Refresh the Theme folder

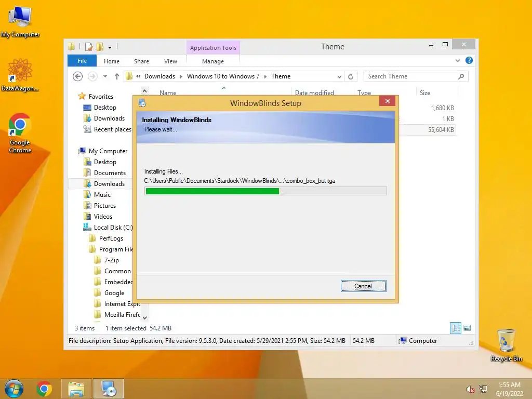(x=351, y=77)
